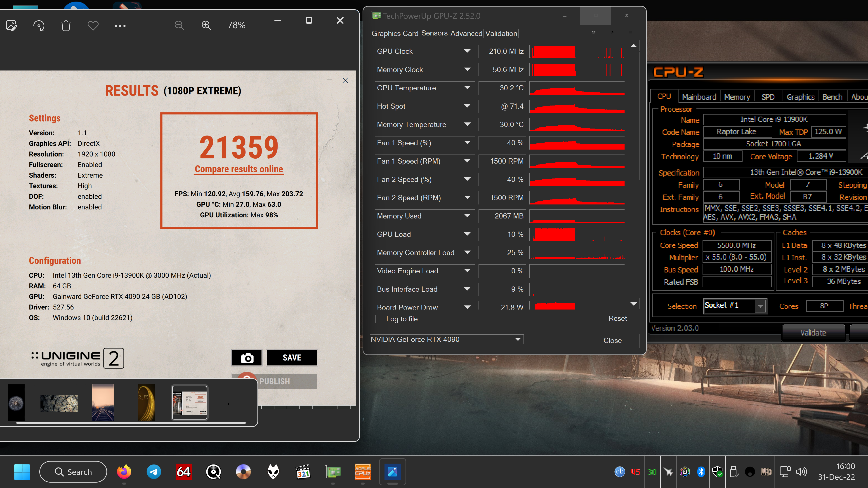Click the volume speaker tray icon

(x=801, y=472)
